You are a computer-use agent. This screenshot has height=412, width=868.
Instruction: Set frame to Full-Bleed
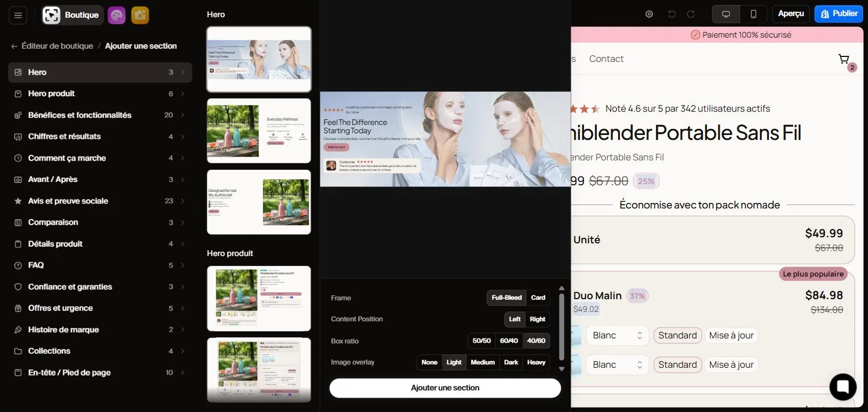coord(507,298)
